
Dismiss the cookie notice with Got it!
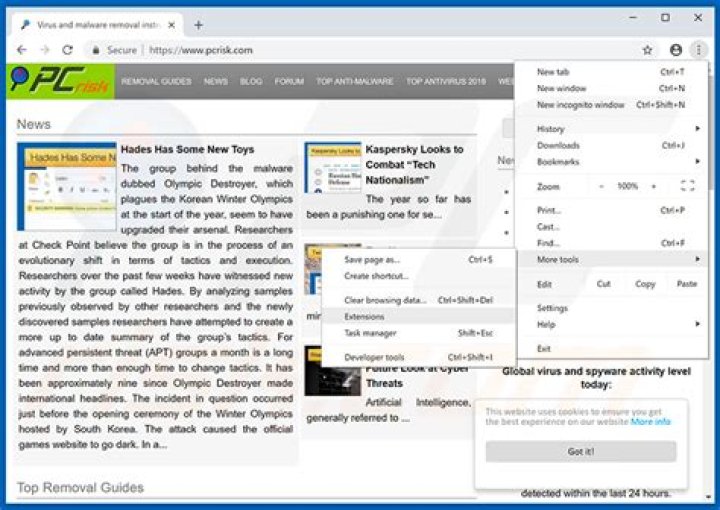tap(581, 451)
